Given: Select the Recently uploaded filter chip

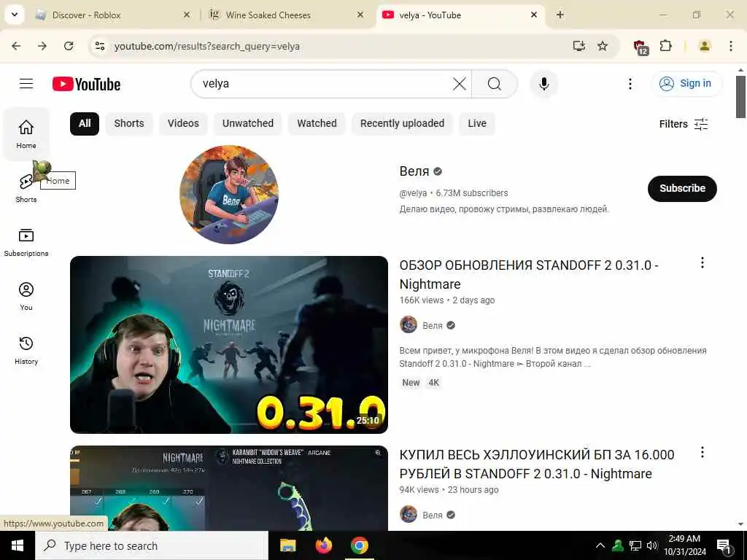Looking at the screenshot, I should click(x=402, y=124).
